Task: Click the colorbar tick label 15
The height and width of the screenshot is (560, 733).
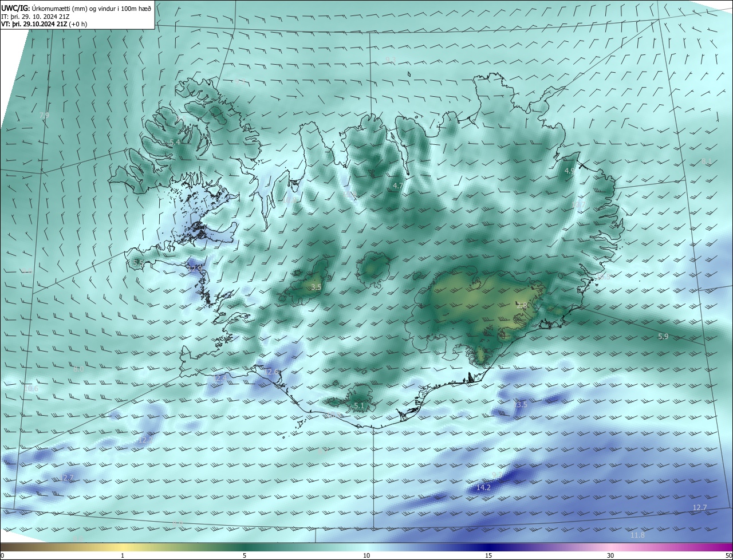Action: (488, 555)
